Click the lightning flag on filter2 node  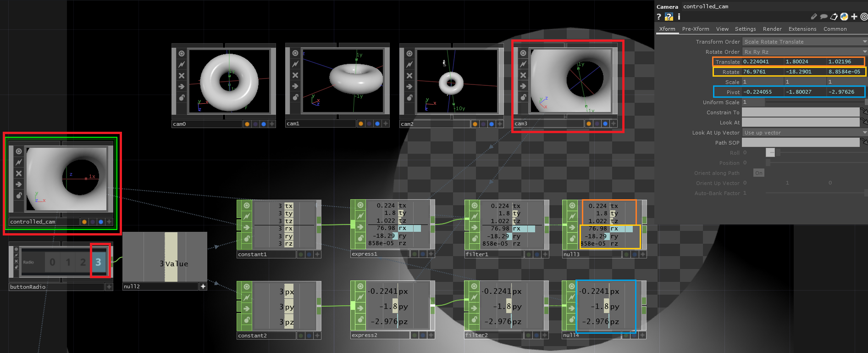click(475, 297)
